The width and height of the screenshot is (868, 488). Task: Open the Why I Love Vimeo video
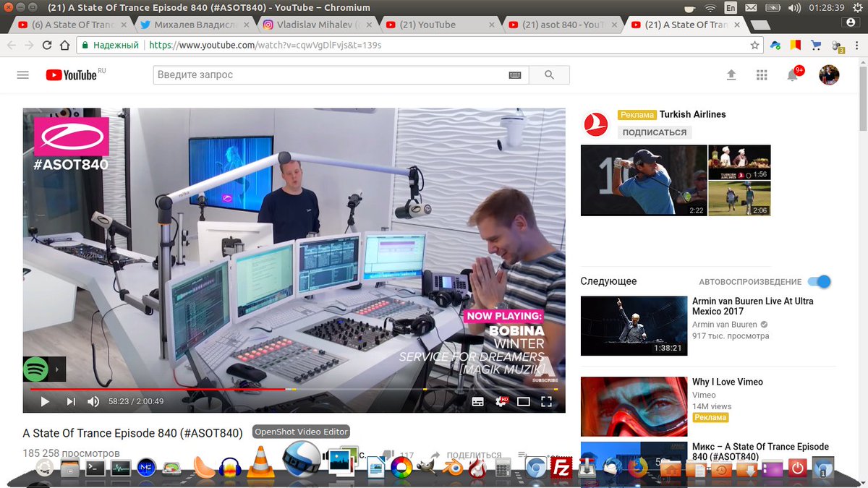click(728, 382)
